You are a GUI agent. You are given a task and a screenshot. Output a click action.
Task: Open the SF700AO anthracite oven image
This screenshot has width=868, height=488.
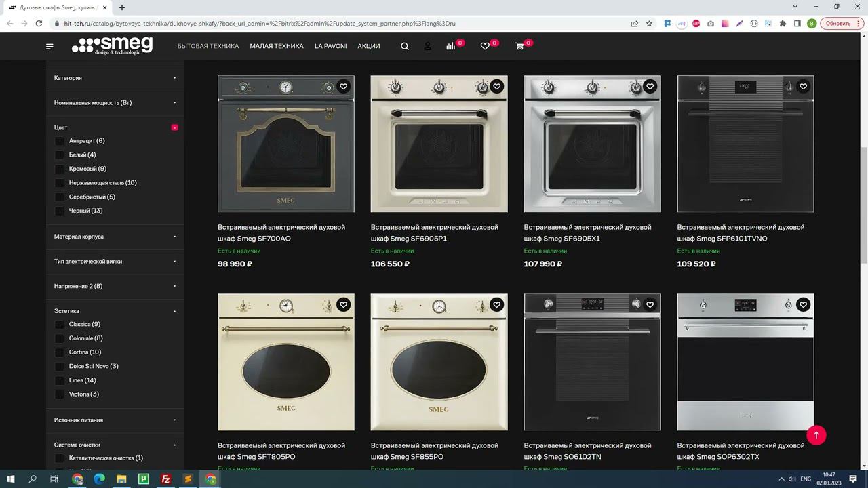tap(286, 144)
